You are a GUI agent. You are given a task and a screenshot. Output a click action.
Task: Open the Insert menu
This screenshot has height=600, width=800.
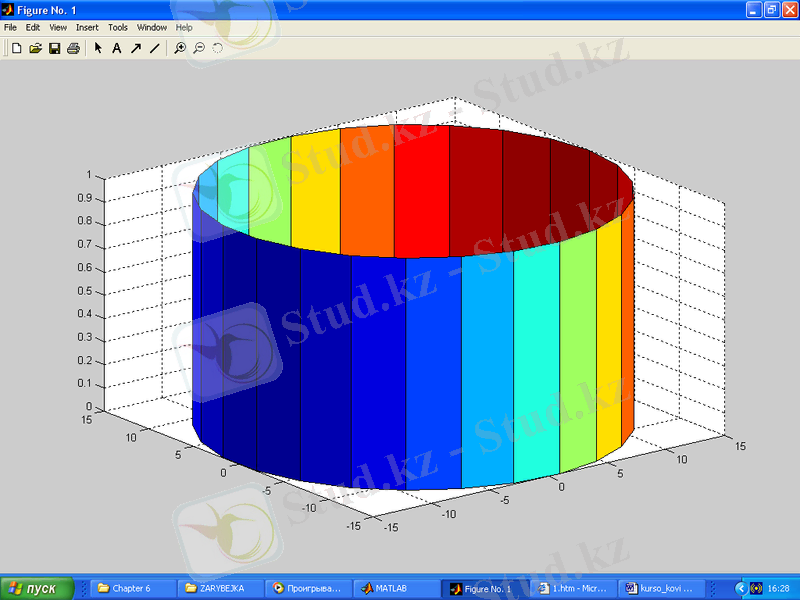click(x=87, y=28)
